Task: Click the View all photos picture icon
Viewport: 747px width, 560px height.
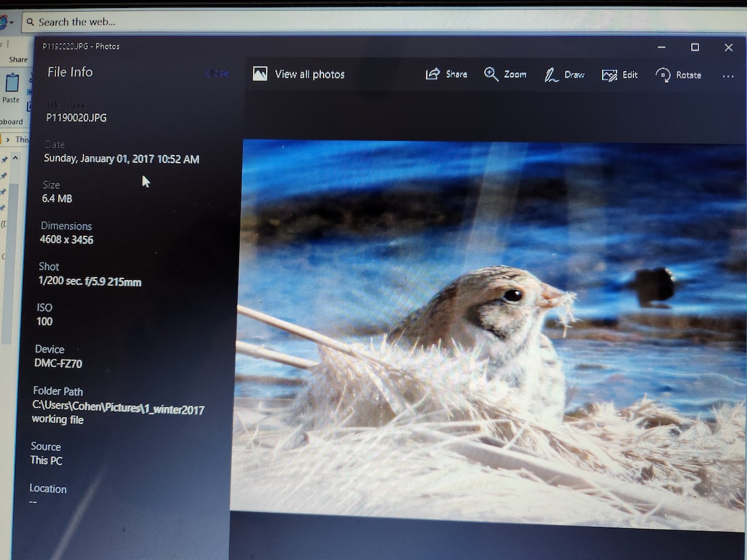Action: pos(260,74)
